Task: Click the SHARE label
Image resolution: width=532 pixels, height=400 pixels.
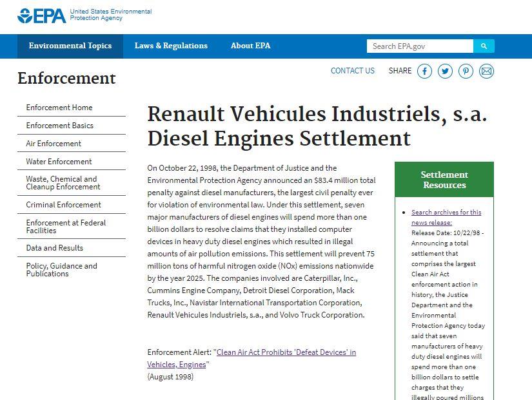Action: click(x=400, y=70)
